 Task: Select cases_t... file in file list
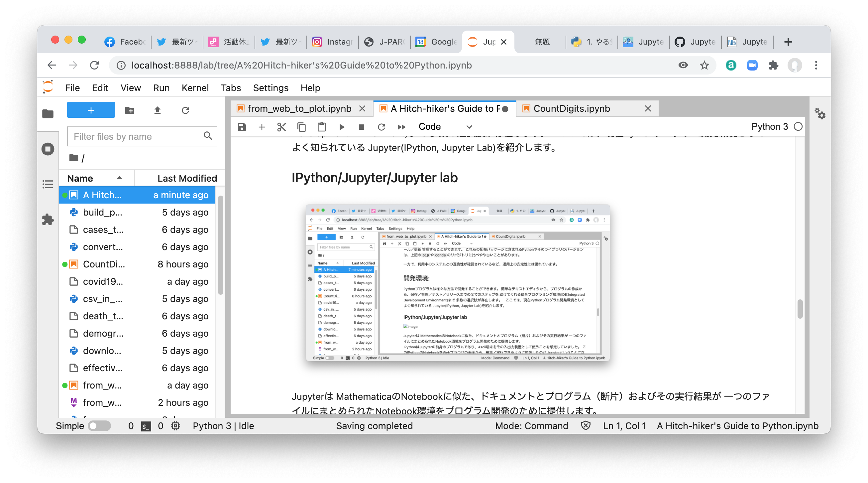pyautogui.click(x=138, y=230)
